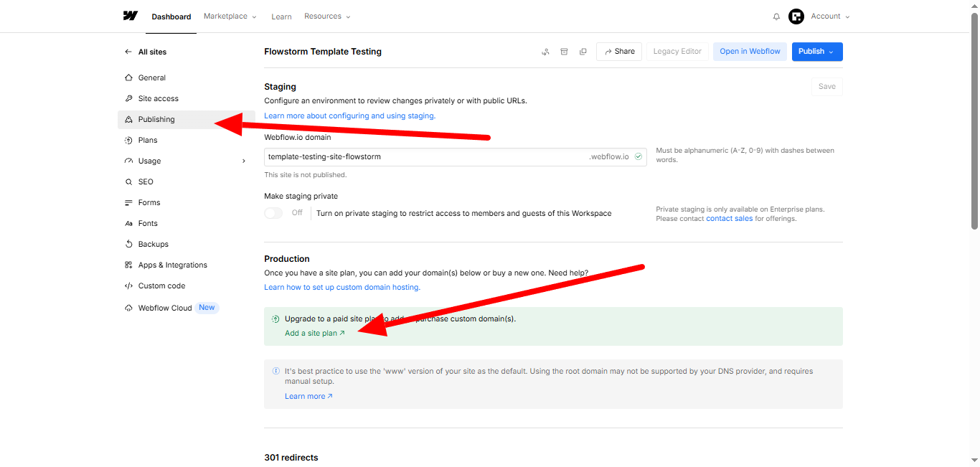Viewport: 980px width, 467px height.
Task: Click Learn more link in info box
Action: 308,396
